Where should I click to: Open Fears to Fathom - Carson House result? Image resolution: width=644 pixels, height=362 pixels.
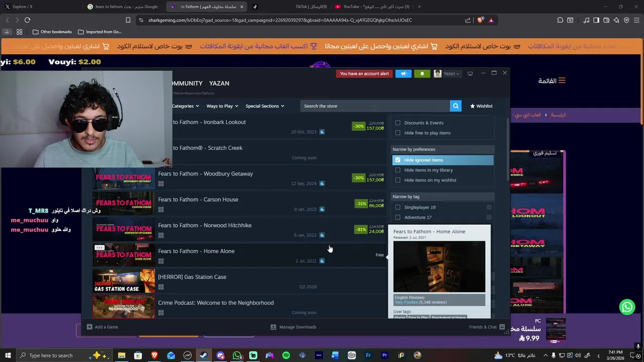click(239, 204)
